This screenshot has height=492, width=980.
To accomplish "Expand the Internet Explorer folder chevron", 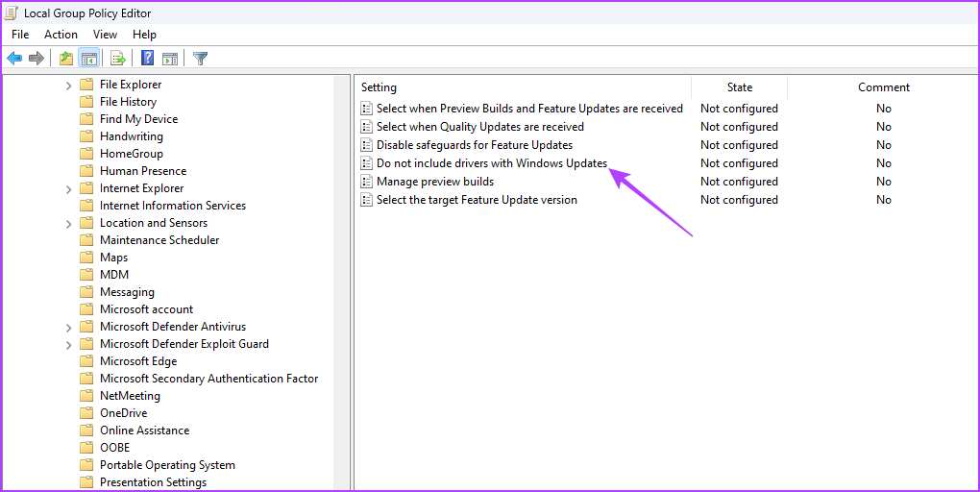I will [x=69, y=188].
